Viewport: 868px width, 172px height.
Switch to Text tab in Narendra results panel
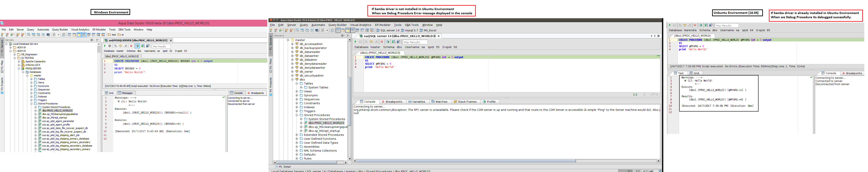(x=678, y=73)
